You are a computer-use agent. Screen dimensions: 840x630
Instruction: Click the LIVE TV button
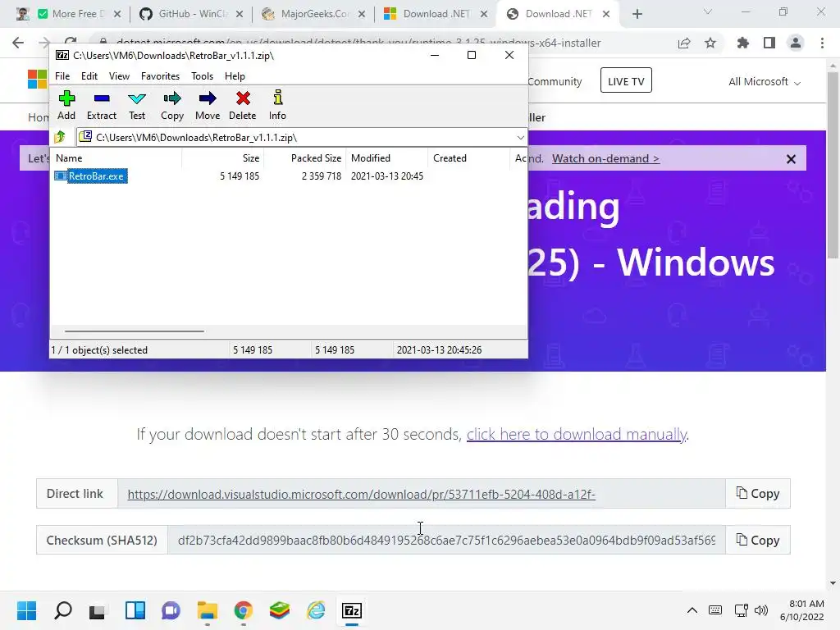click(x=626, y=81)
